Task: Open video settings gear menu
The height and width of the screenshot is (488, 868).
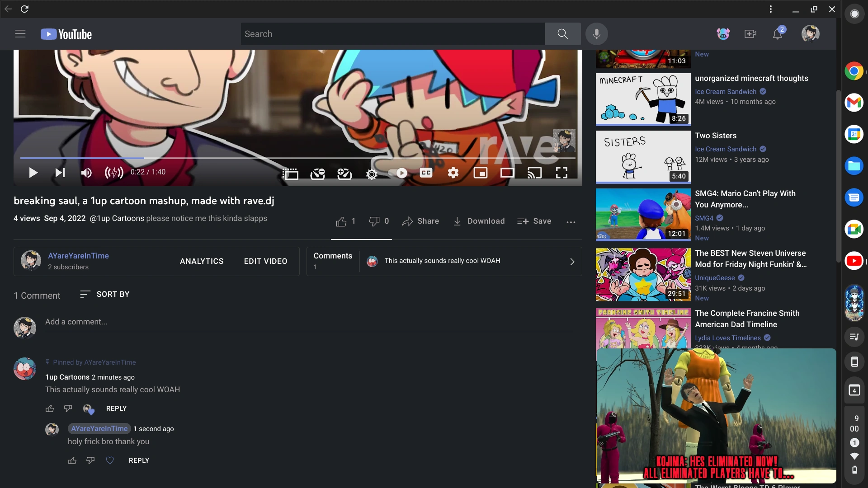Action: tap(453, 173)
